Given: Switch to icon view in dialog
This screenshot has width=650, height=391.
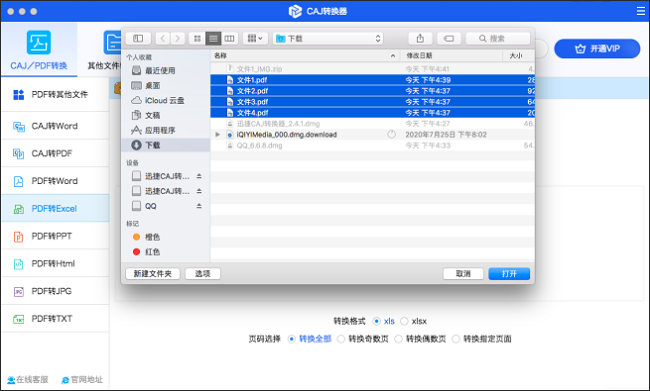Looking at the screenshot, I should point(197,39).
